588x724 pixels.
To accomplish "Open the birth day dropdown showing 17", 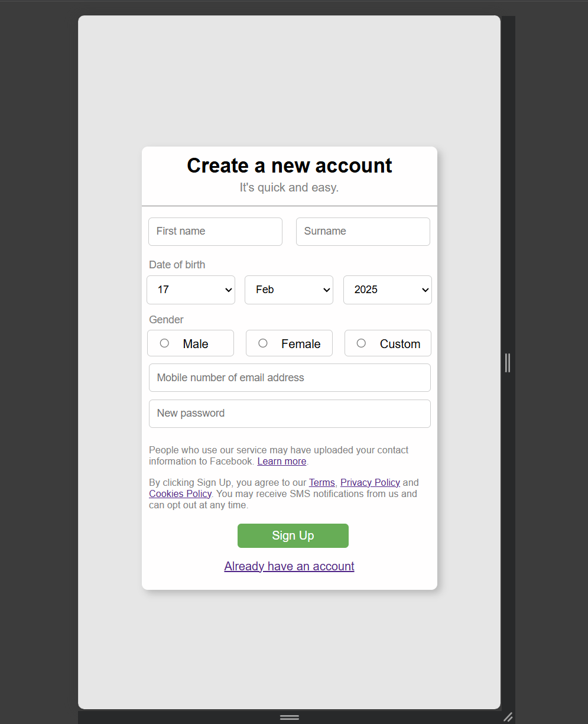I will (x=191, y=290).
